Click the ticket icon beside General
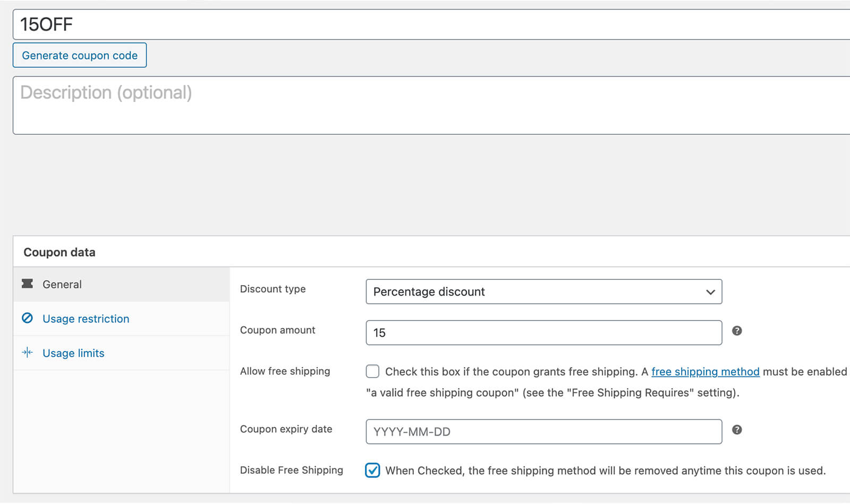850x504 pixels. [27, 284]
